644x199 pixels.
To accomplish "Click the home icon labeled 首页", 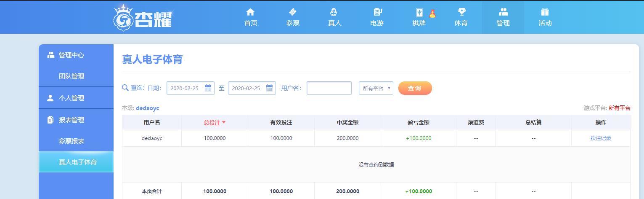I will [x=250, y=12].
